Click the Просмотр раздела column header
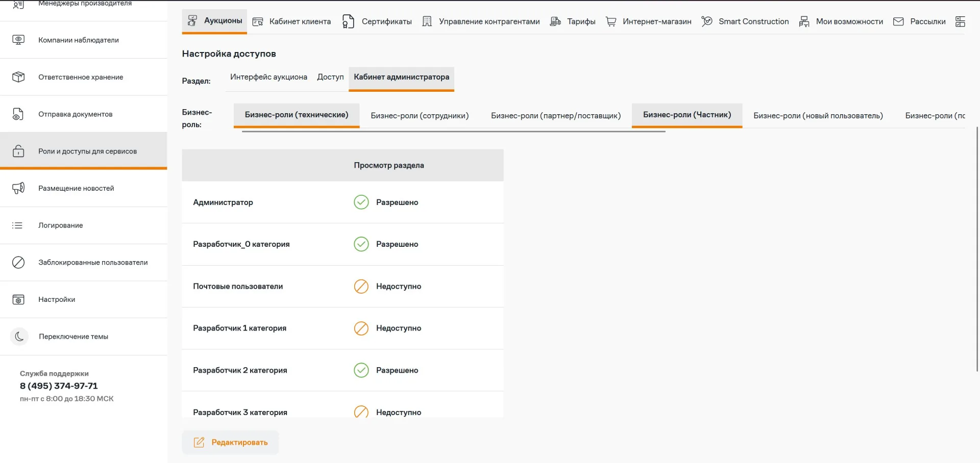This screenshot has width=980, height=463. (x=389, y=165)
